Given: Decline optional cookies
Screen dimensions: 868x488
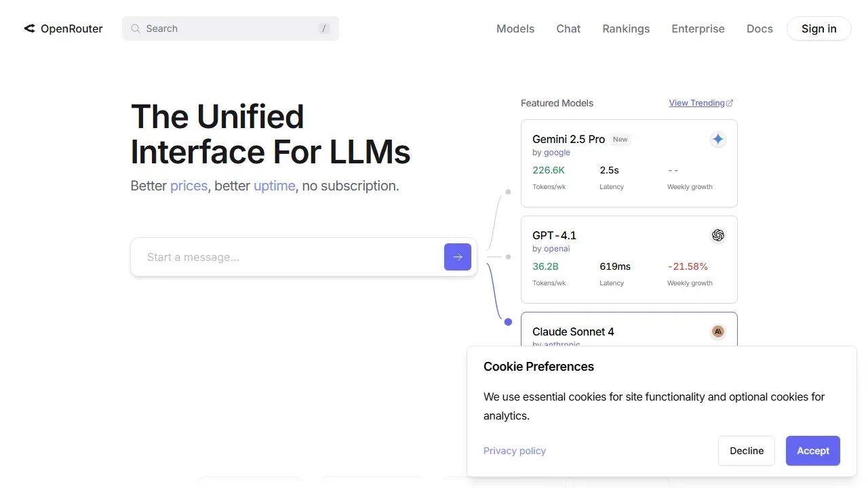Looking at the screenshot, I should coord(747,451).
